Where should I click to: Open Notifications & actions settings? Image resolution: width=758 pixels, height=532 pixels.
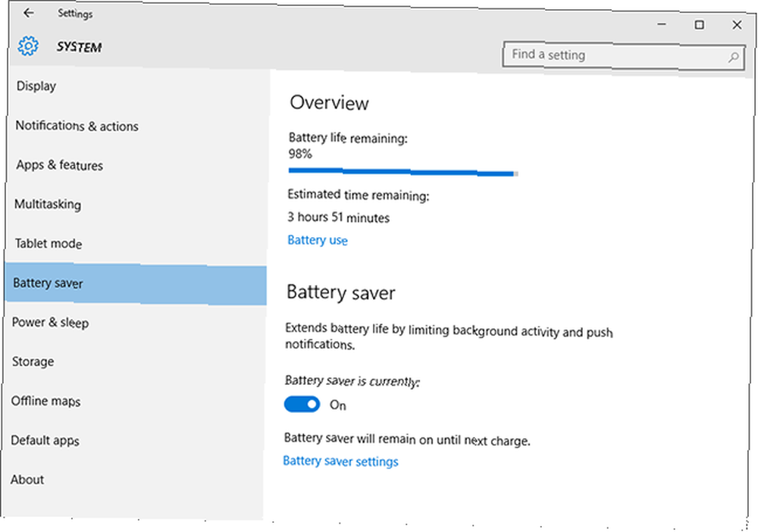77,126
